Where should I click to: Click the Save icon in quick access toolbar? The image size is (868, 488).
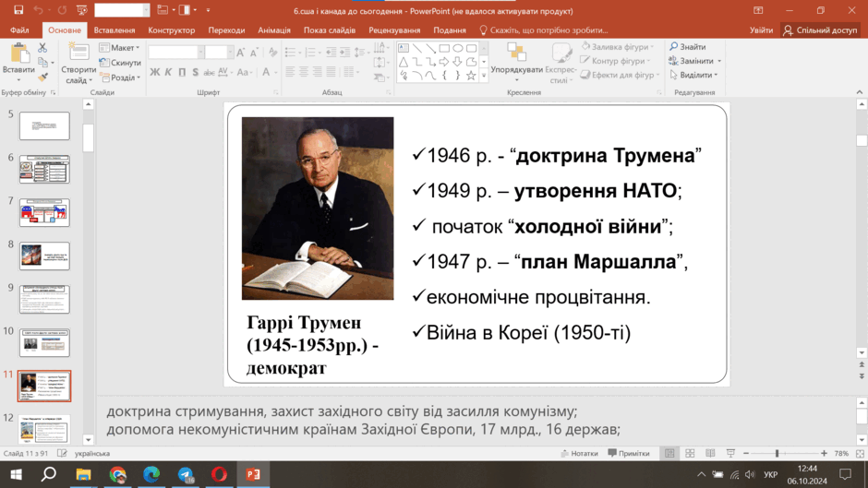(18, 10)
